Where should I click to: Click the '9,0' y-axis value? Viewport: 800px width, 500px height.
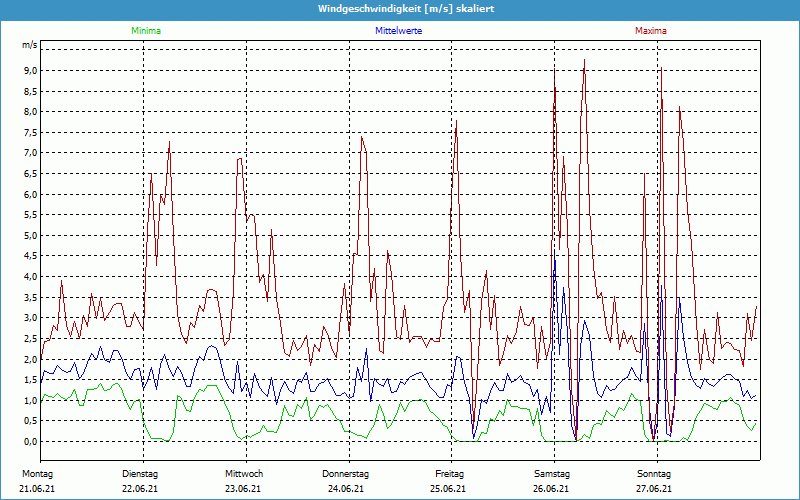coord(31,70)
